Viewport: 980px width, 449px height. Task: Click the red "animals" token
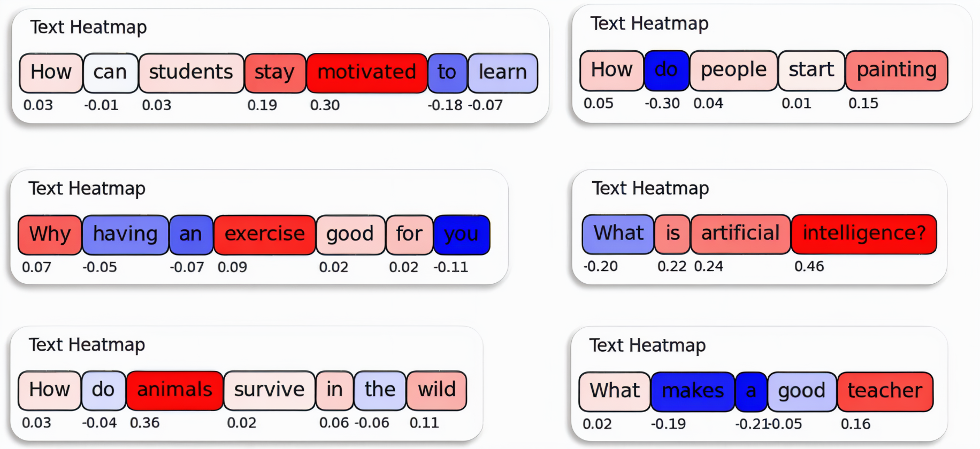(x=174, y=390)
